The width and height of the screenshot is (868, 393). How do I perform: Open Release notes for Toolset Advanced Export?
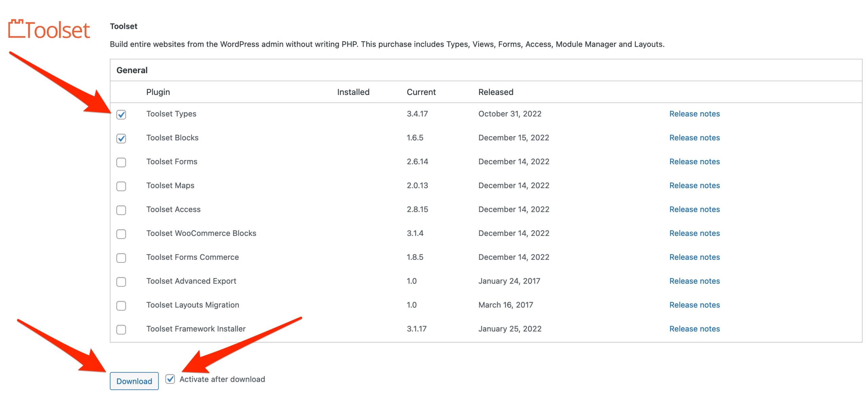[694, 281]
